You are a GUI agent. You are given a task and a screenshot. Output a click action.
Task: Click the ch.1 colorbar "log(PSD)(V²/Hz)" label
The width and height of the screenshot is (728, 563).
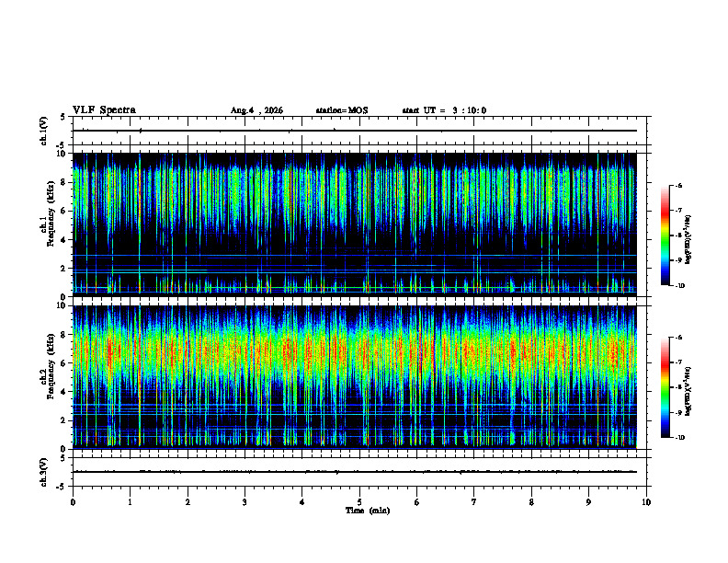click(x=688, y=239)
